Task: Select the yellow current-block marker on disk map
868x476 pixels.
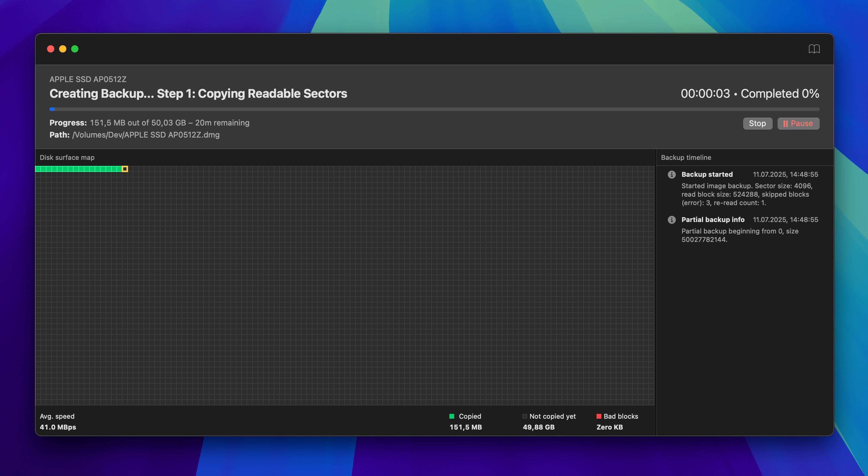Action: tap(125, 169)
